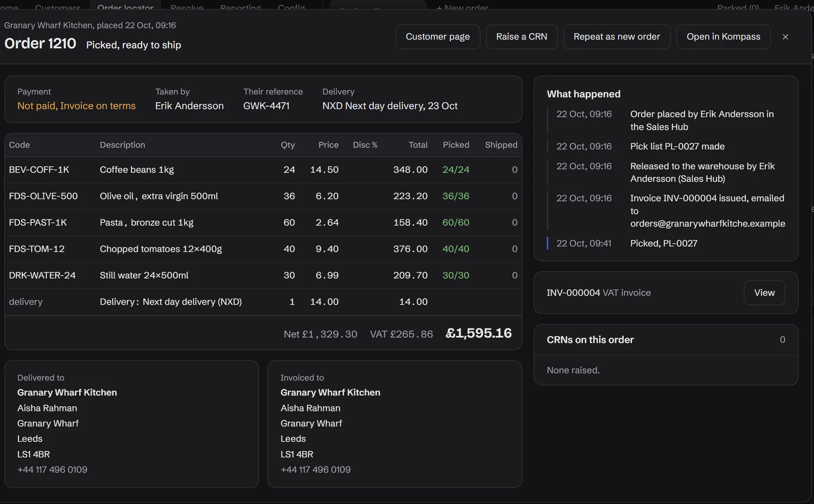814x504 pixels.
Task: View invoice INV-000004
Action: pyautogui.click(x=764, y=292)
